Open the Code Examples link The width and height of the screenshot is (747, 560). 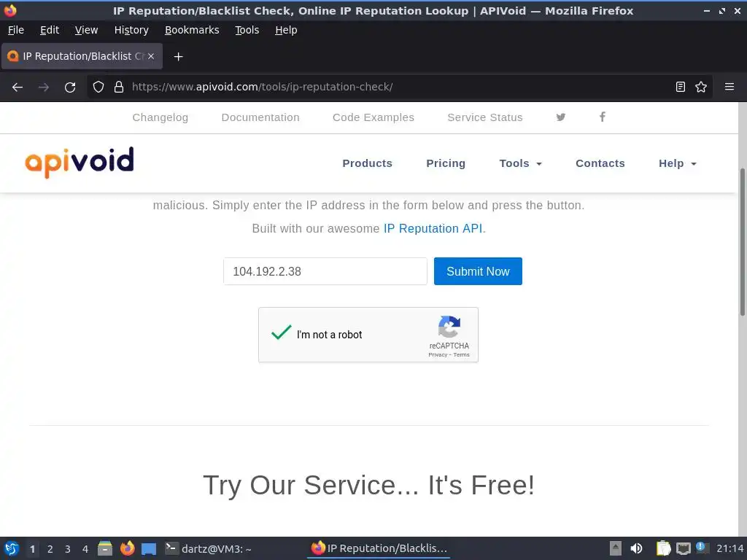[373, 117]
